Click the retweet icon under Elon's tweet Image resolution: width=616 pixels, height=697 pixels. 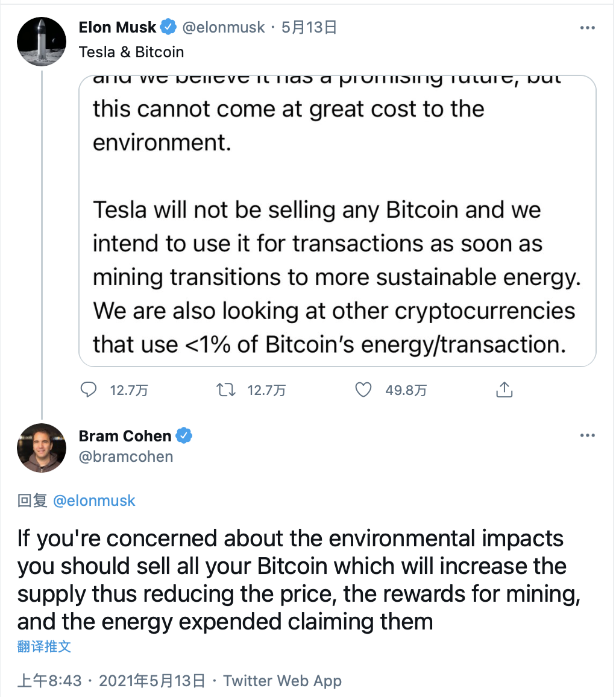click(x=227, y=390)
